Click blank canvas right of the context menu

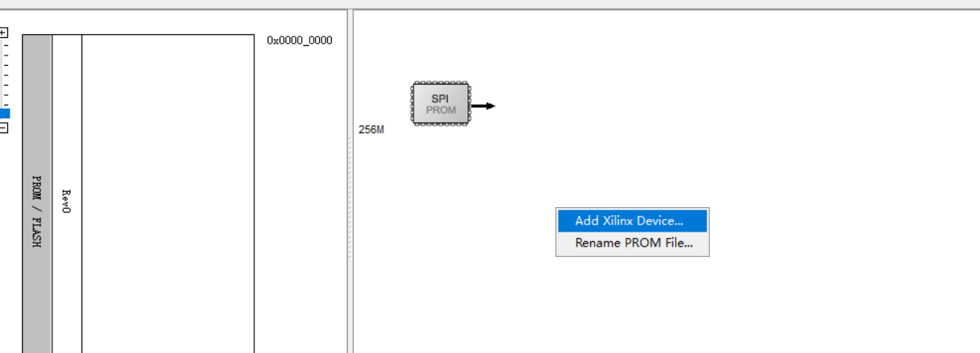point(832,230)
